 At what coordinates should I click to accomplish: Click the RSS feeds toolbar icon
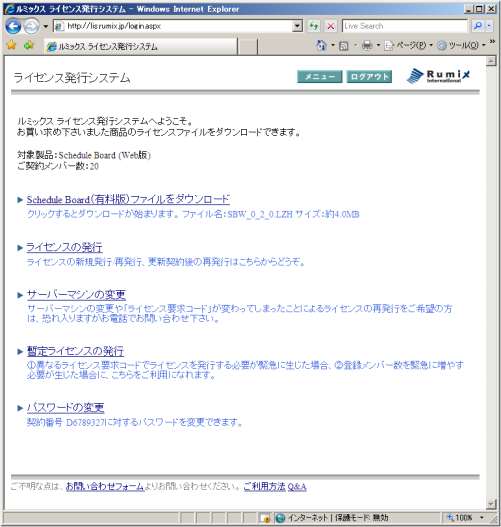tap(344, 45)
